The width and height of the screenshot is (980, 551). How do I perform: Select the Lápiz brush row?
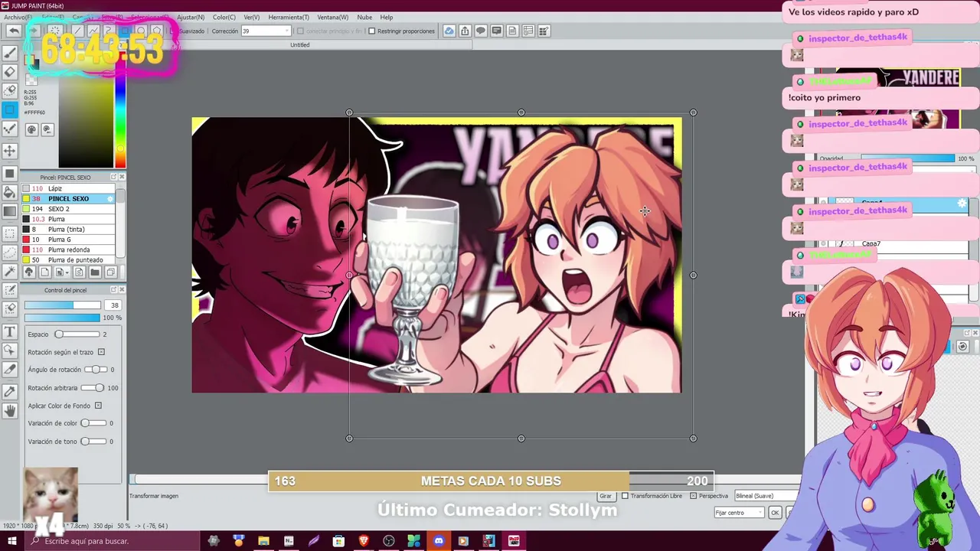pos(68,188)
